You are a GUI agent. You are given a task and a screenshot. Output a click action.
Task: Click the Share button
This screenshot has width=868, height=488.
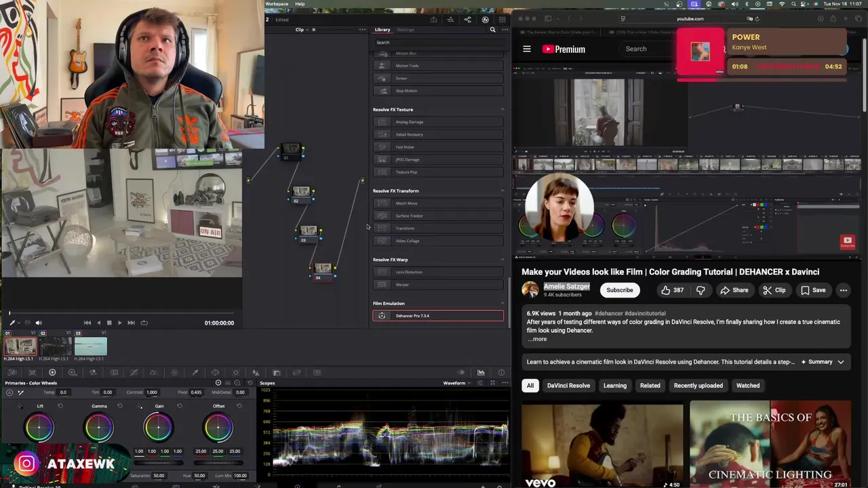click(734, 290)
